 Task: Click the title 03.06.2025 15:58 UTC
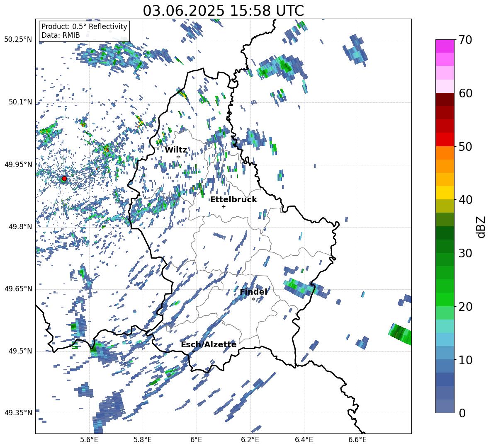[x=223, y=11]
